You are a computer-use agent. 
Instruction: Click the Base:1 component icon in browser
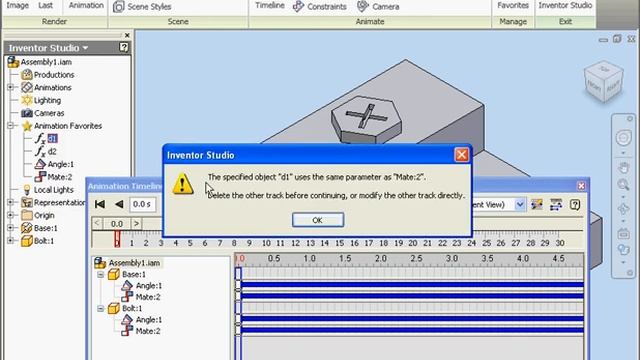click(x=27, y=228)
